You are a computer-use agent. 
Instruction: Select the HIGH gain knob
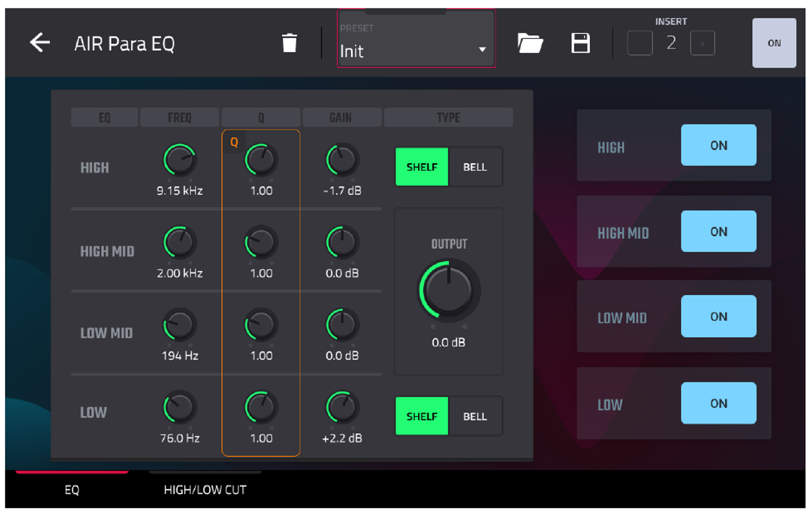click(342, 160)
